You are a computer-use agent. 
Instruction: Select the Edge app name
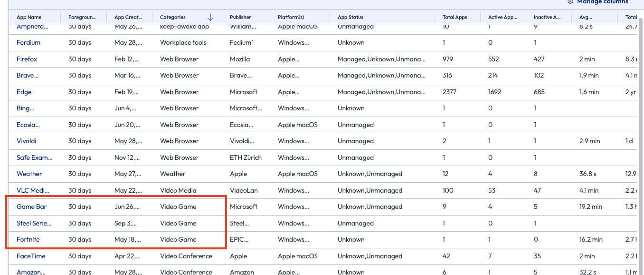pyautogui.click(x=24, y=92)
